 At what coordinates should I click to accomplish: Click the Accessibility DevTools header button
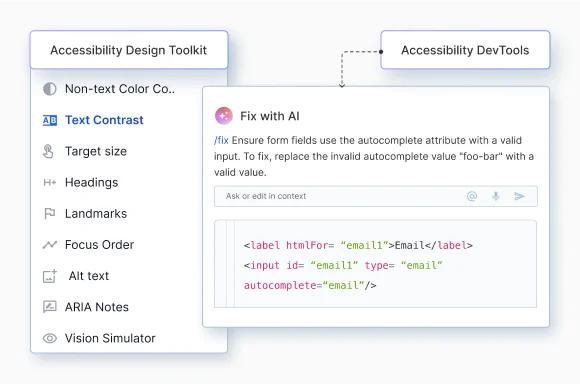pyautogui.click(x=465, y=50)
